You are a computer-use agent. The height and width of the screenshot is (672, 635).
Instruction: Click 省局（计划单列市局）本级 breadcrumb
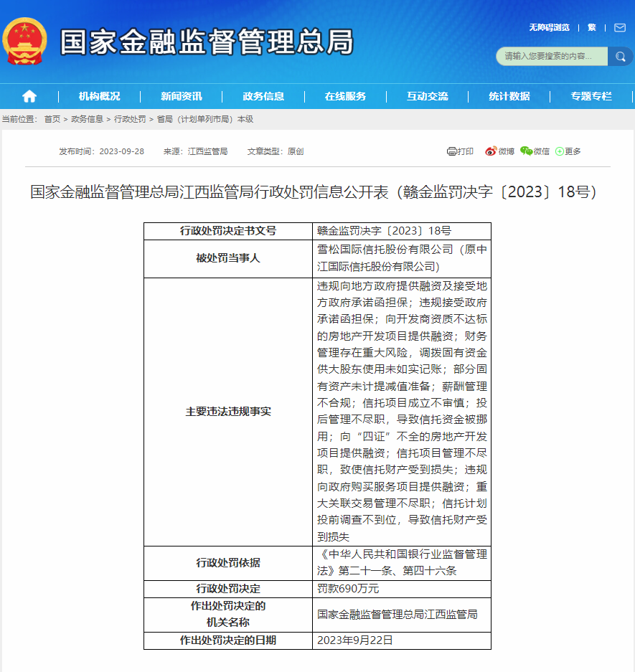click(x=205, y=119)
